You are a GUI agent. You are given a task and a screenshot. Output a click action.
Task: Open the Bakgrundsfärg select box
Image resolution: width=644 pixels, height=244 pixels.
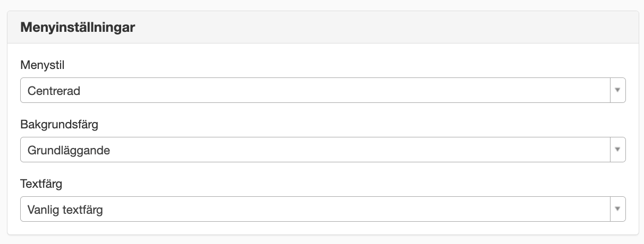point(323,150)
